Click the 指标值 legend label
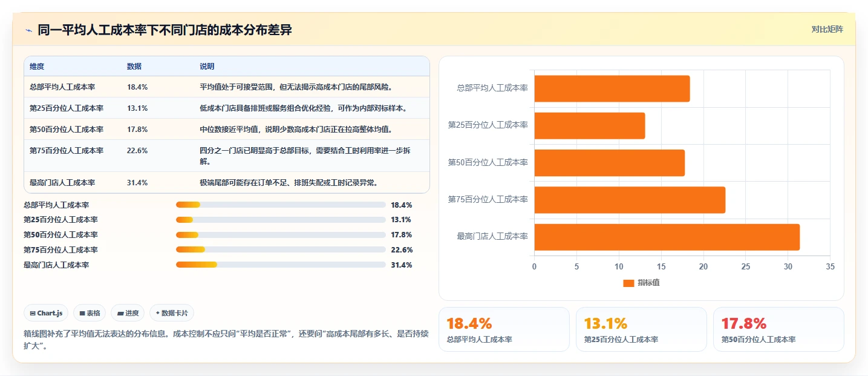 click(x=648, y=283)
